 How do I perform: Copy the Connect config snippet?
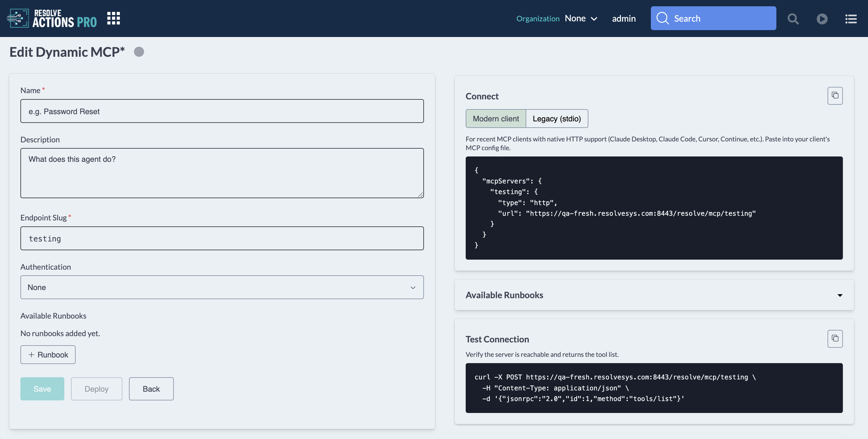point(835,96)
